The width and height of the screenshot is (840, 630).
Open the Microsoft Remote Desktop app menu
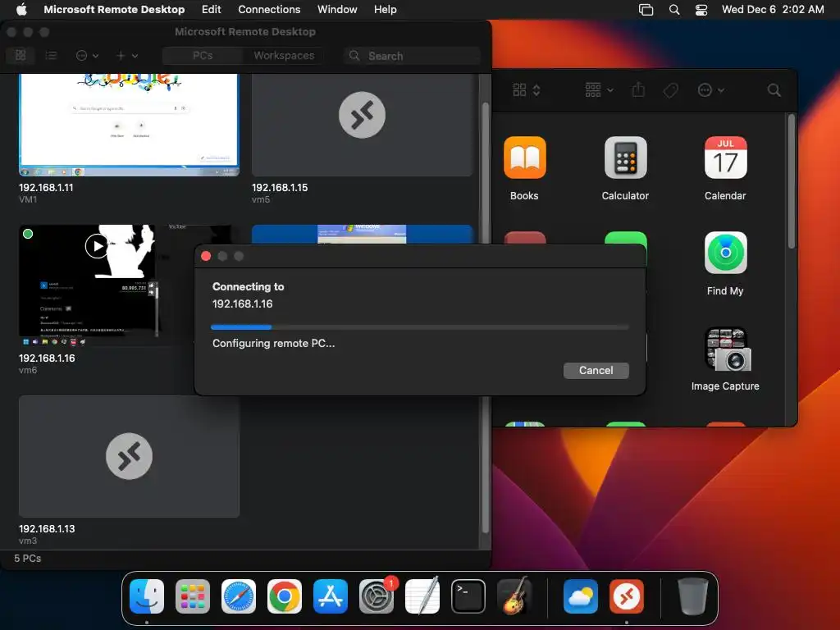[114, 9]
